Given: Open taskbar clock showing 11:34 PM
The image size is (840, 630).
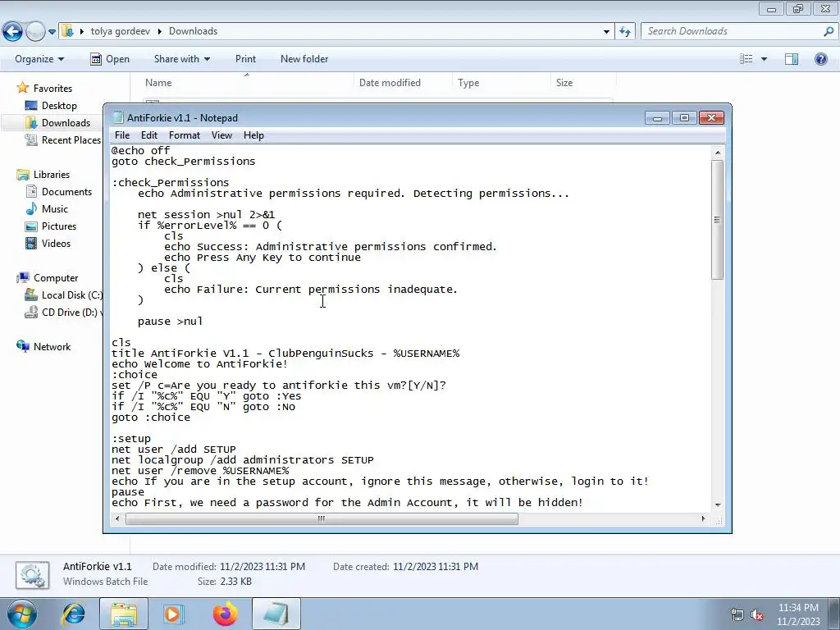Looking at the screenshot, I should [798, 614].
